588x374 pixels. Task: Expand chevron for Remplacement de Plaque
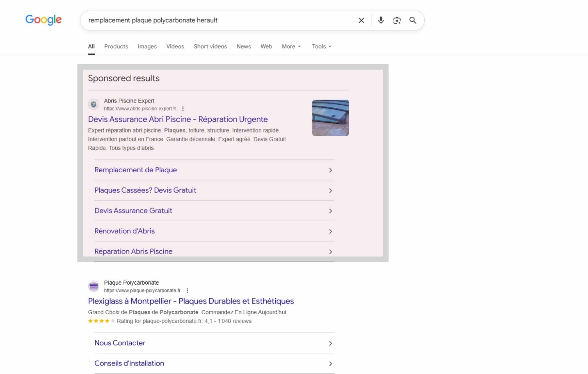[331, 170]
